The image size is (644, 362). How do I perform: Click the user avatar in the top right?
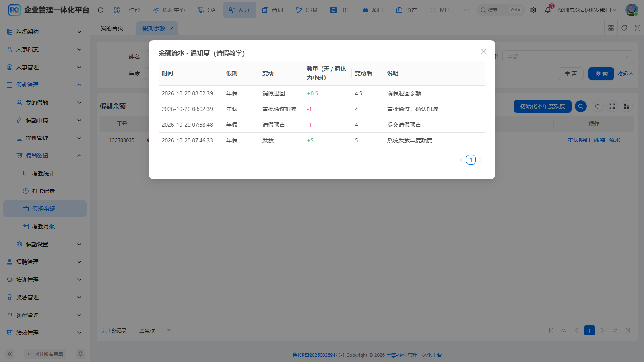coord(632,10)
